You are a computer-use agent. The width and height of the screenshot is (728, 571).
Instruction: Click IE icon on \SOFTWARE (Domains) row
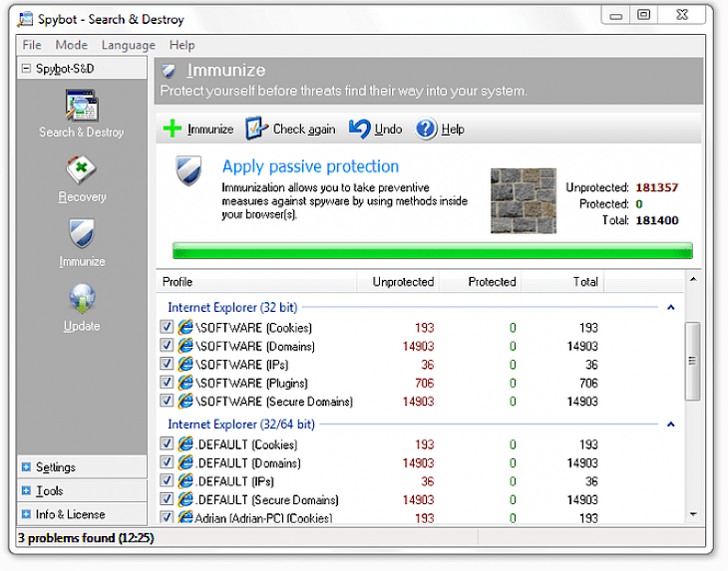coord(185,346)
